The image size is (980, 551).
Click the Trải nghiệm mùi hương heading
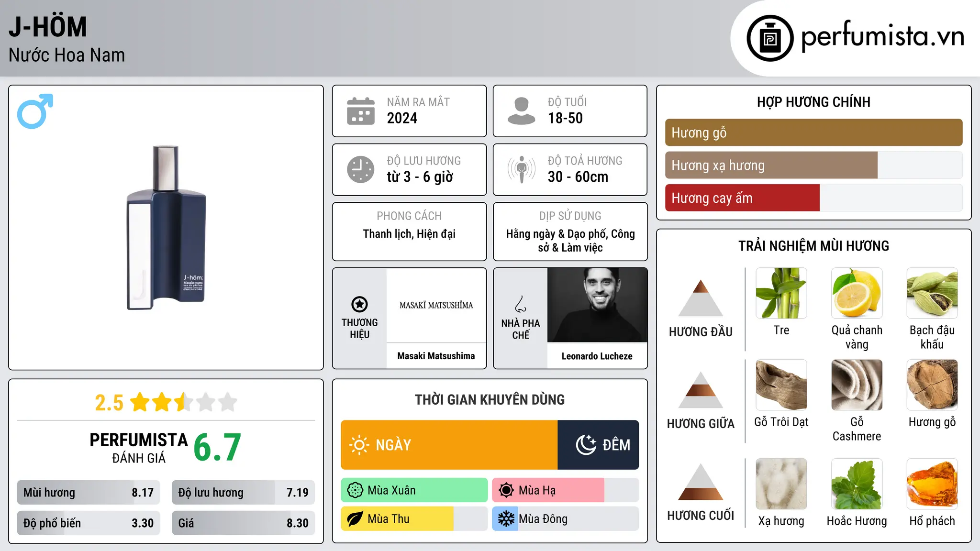coord(813,246)
